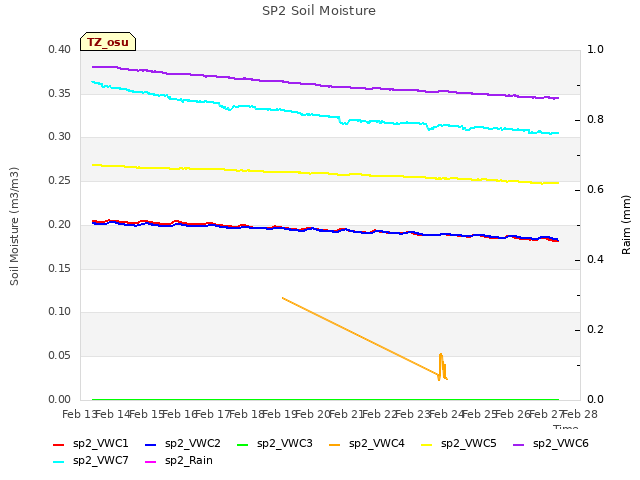Viewport: 640px width, 480px height.
Task: Select the sp2_VWC5 legend label
Action: 469,444
